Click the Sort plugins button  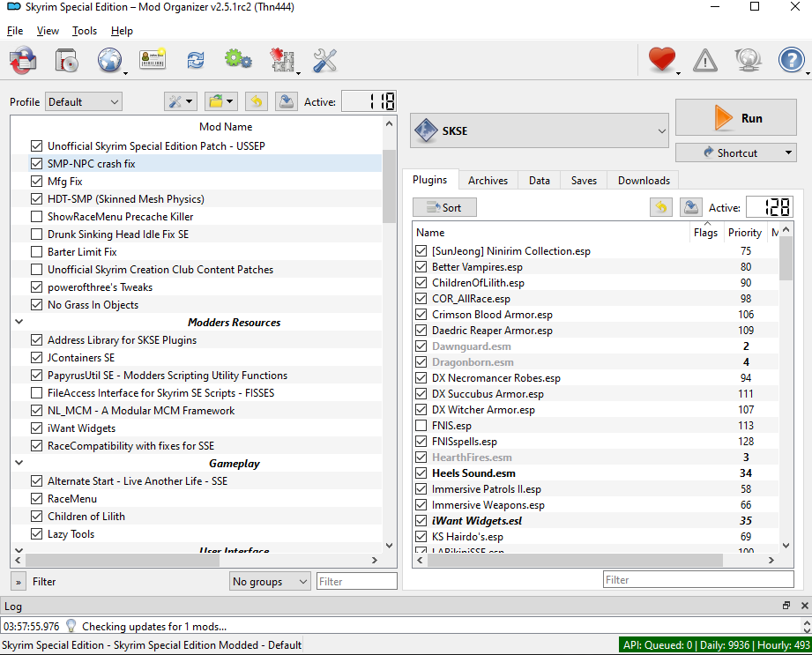(444, 208)
